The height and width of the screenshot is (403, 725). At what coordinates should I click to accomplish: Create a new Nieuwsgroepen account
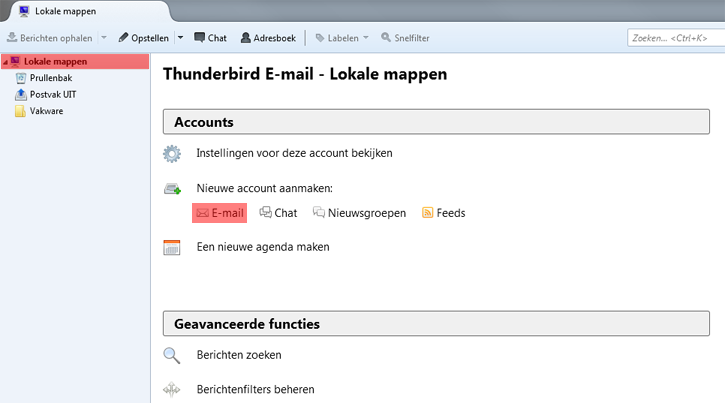(x=360, y=213)
